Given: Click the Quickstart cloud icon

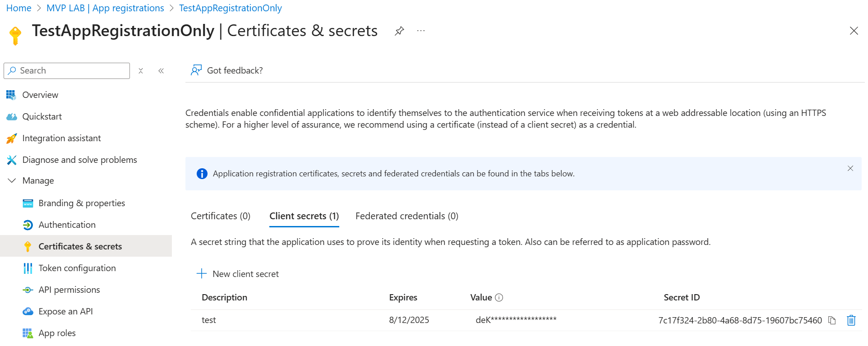Looking at the screenshot, I should [x=11, y=117].
